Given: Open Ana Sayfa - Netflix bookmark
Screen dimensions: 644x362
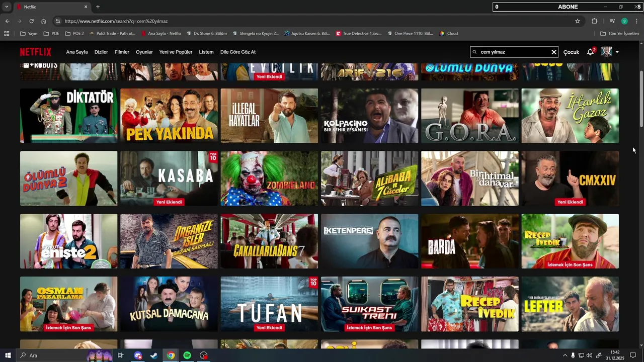Looking at the screenshot, I should (x=161, y=34).
